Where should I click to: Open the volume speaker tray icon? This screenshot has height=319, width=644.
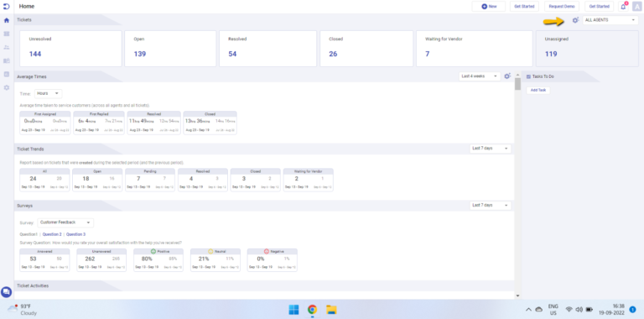(x=579, y=309)
